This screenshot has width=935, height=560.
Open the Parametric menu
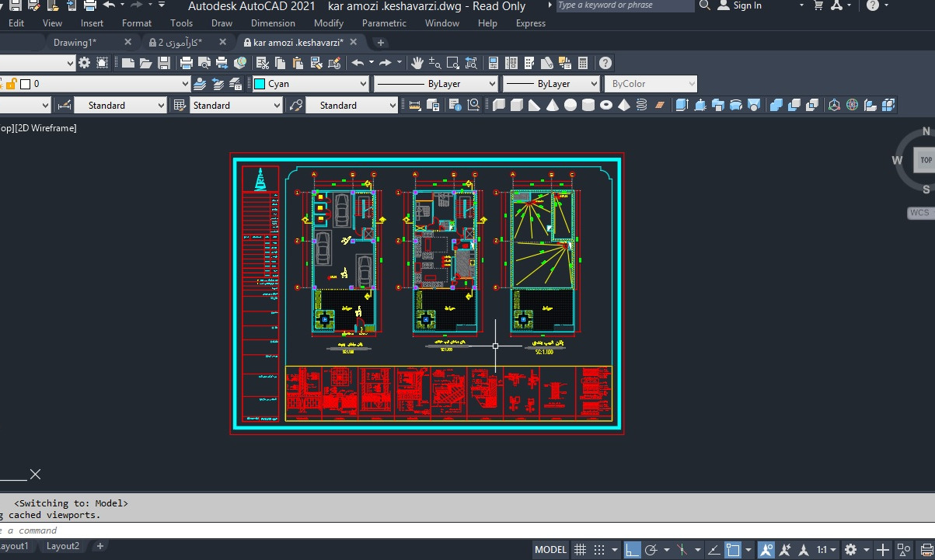[x=384, y=23]
